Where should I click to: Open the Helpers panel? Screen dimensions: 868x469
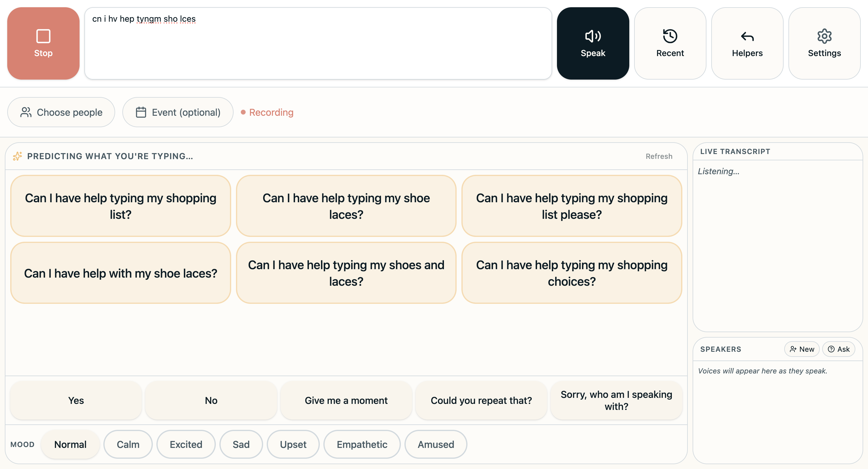click(x=747, y=43)
